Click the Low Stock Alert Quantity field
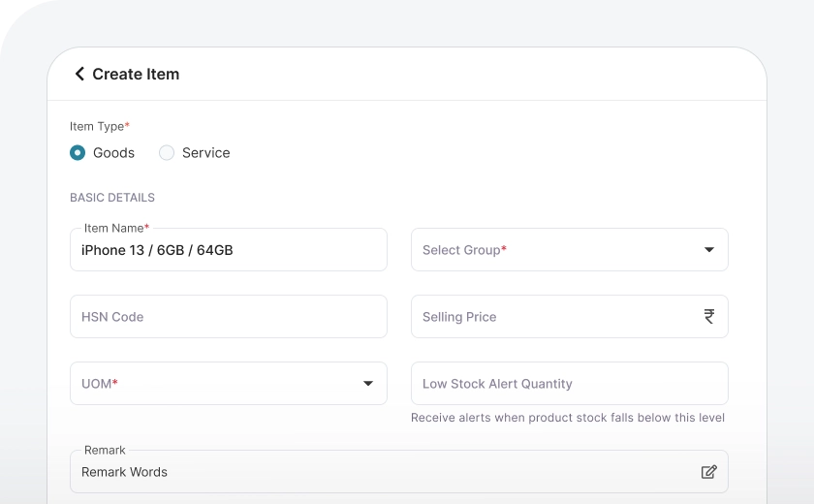The image size is (814, 504). pyautogui.click(x=569, y=384)
